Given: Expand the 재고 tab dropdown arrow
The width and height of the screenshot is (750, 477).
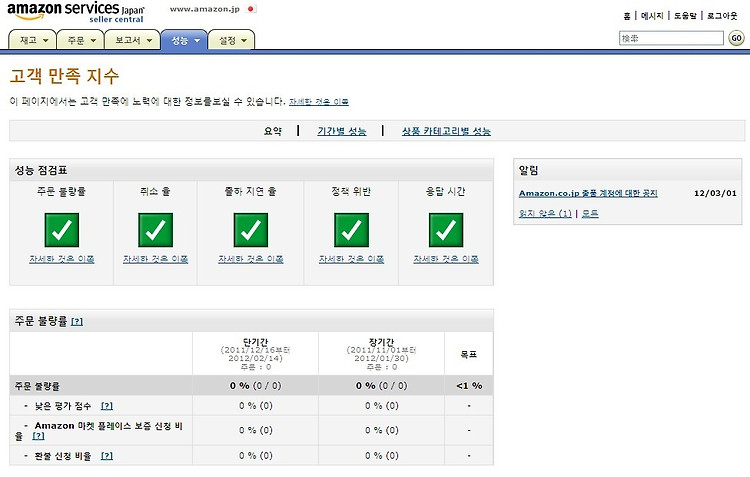Looking at the screenshot, I should [46, 41].
